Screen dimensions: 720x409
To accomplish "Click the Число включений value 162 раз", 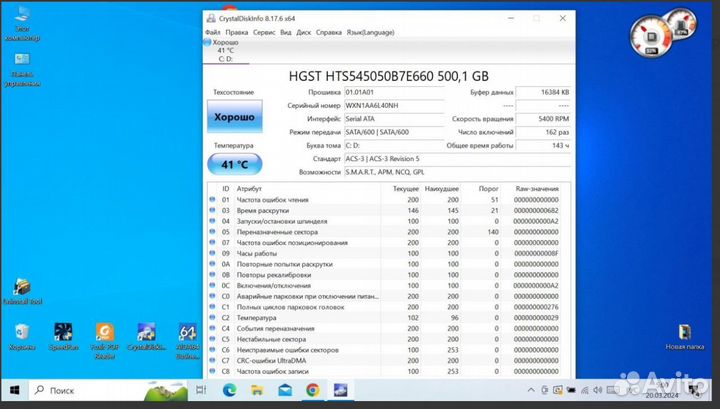I will click(x=543, y=132).
